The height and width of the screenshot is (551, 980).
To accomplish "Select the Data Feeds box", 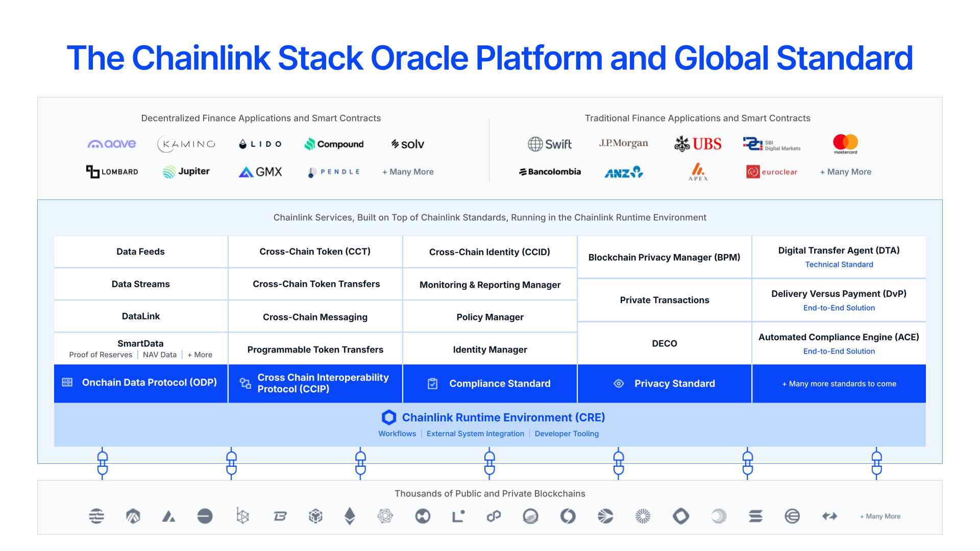I will [140, 252].
